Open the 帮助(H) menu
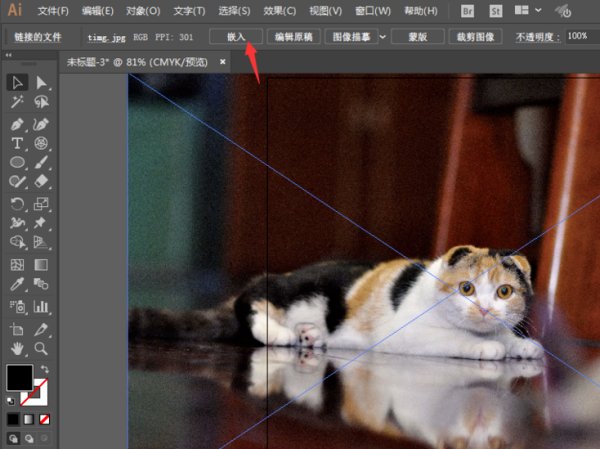 [x=421, y=11]
